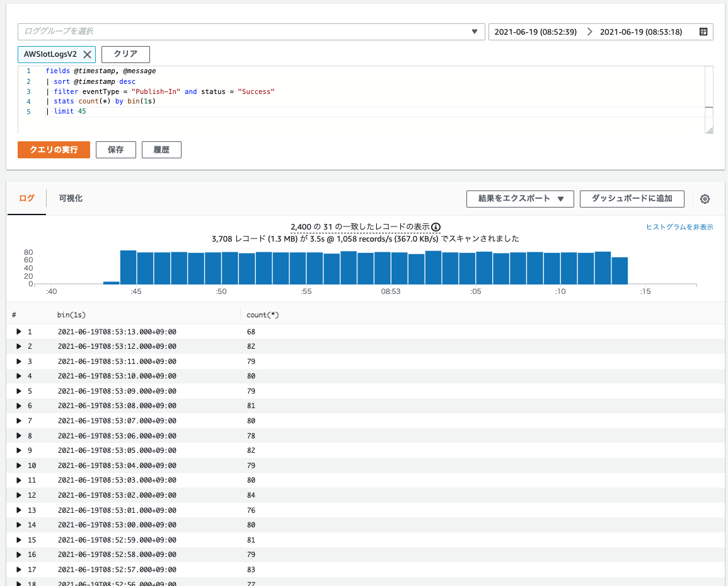The height and width of the screenshot is (586, 728).
Task: Open the 結果をエクスポート export dropdown
Action: (520, 199)
